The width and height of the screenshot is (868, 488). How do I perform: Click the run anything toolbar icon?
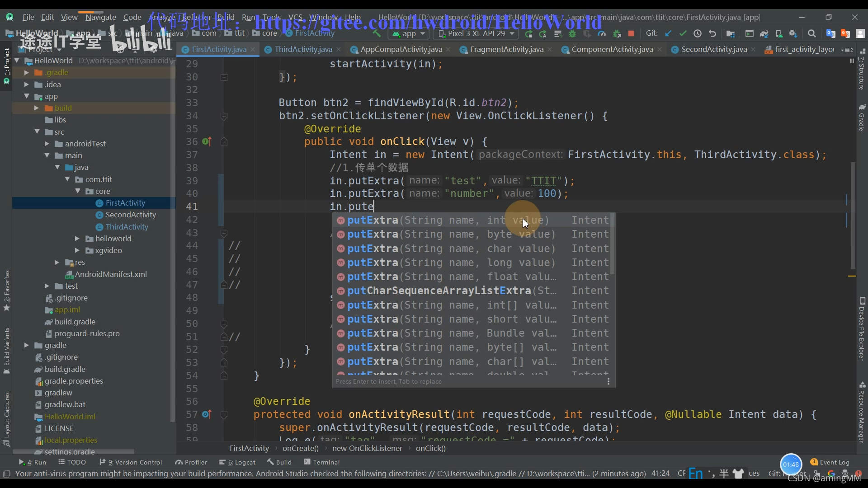pyautogui.click(x=749, y=34)
